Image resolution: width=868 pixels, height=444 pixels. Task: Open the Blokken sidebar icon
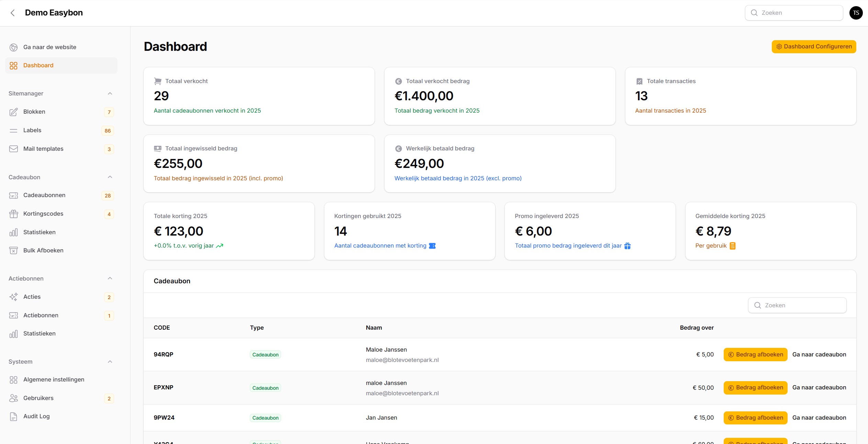pos(13,112)
